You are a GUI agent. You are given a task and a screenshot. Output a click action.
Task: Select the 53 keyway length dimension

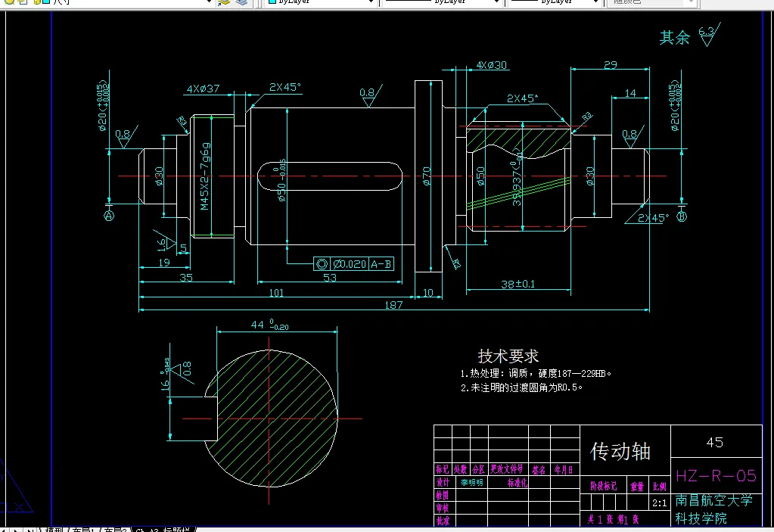[x=330, y=278]
